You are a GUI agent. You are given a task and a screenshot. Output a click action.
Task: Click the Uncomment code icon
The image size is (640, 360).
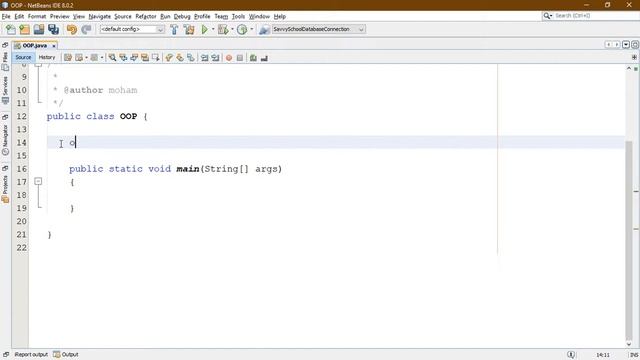pos(264,58)
